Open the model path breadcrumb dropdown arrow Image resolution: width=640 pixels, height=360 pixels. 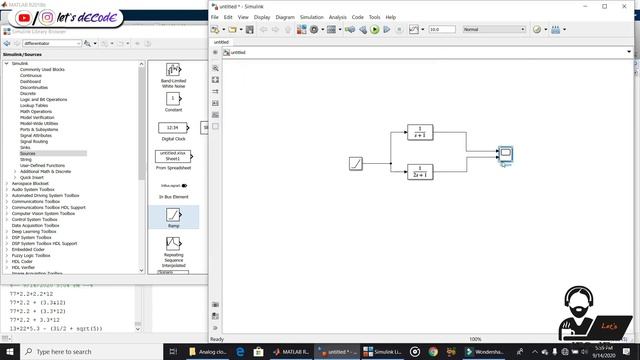[629, 52]
